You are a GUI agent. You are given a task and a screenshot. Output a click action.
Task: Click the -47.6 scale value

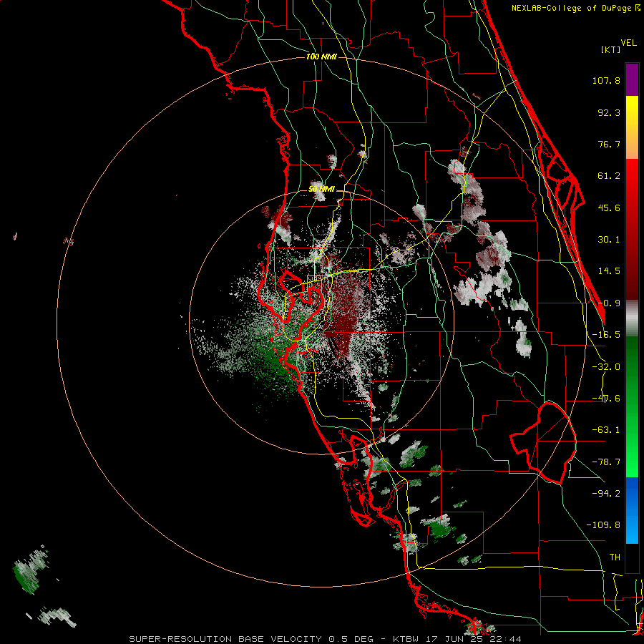tap(606, 399)
